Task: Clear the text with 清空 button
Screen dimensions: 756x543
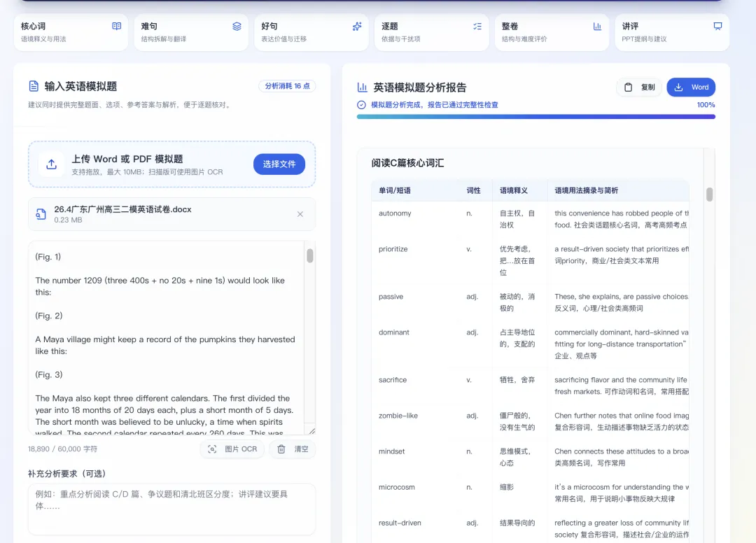Action: [x=293, y=449]
